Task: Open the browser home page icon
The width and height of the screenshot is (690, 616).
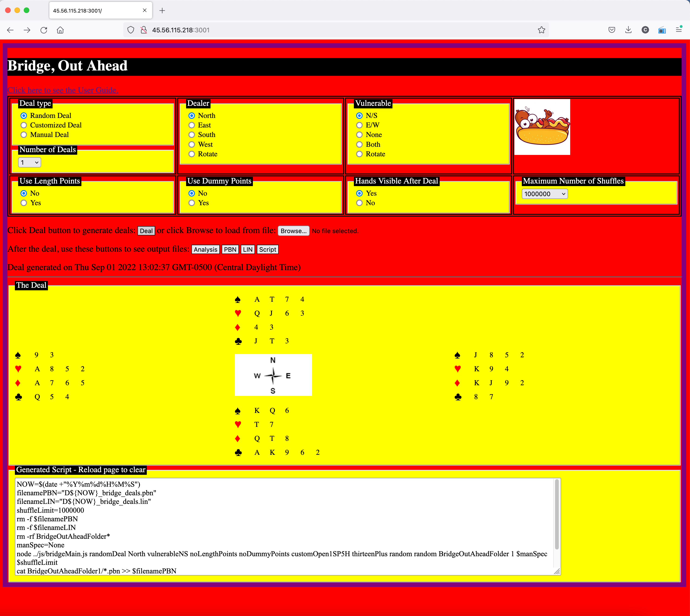Action: [x=60, y=30]
